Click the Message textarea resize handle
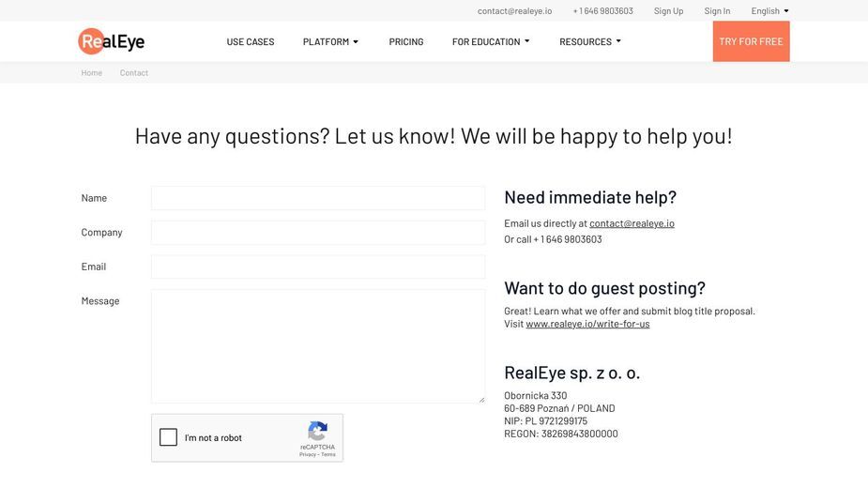Viewport: 868px width, 488px height. 481,400
